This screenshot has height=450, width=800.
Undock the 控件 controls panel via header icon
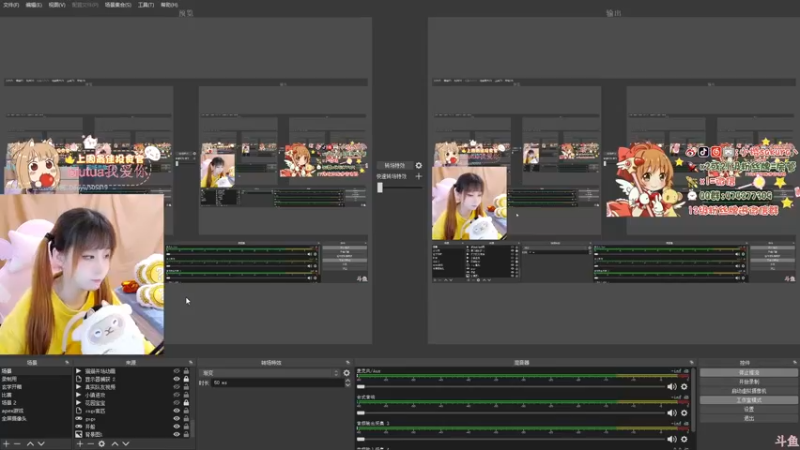click(795, 362)
